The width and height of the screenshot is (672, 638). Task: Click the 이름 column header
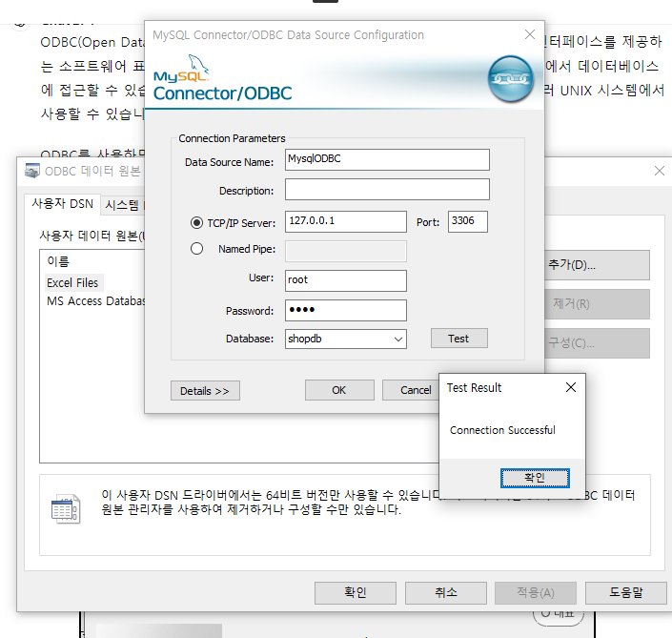coord(58,261)
